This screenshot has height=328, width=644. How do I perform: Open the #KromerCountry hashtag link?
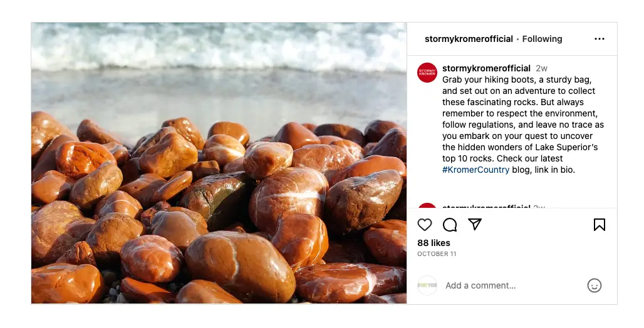click(475, 170)
